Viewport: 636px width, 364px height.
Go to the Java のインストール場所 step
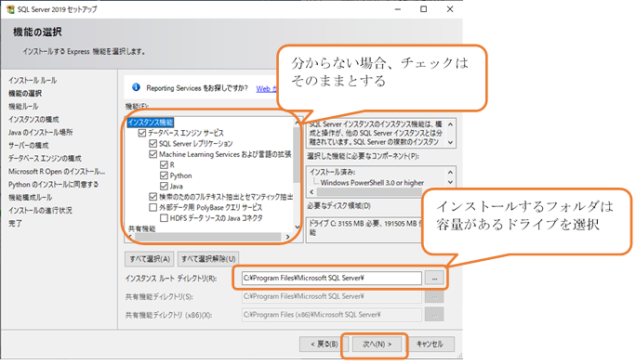tap(40, 132)
